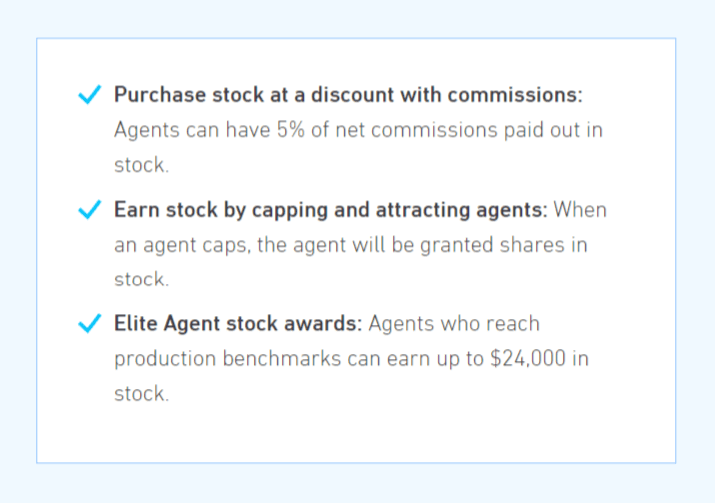This screenshot has height=503, width=715.
Task: Click the checkmark beside Purchase stock heading
Action: pos(89,94)
